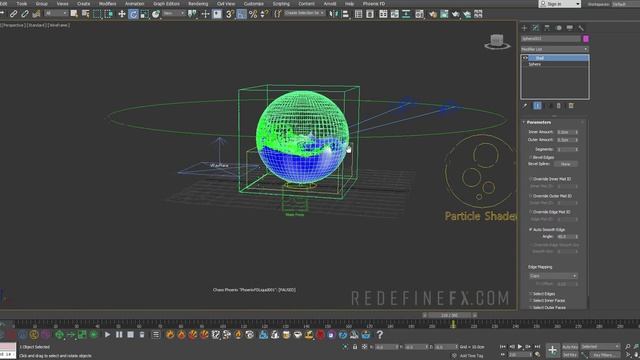Click the Rectangular Selection Region icon

[x=97, y=14]
